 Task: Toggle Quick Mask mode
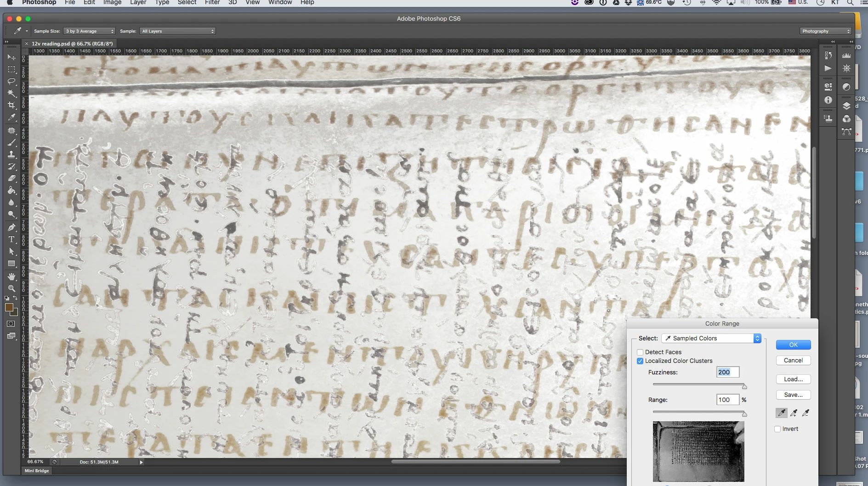coord(11,324)
